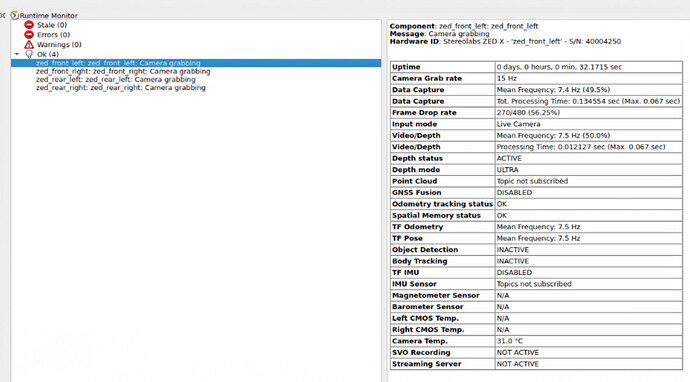Click the Depth mode ULTRA cell
The width and height of the screenshot is (690, 382).
click(589, 170)
